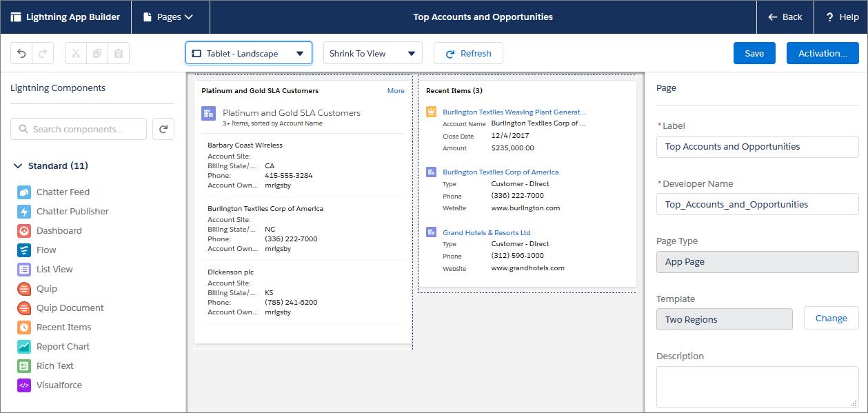Click the www.grandhotels.com website value

coord(528,268)
